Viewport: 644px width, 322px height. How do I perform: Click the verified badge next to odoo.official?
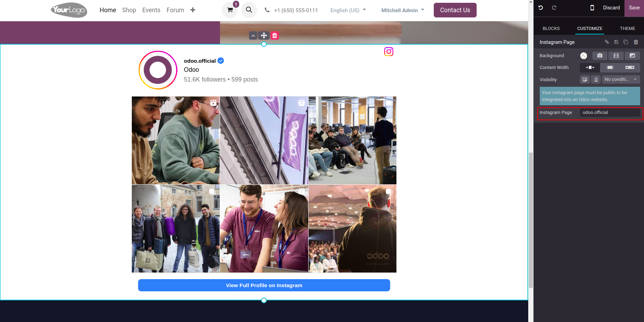click(x=221, y=61)
